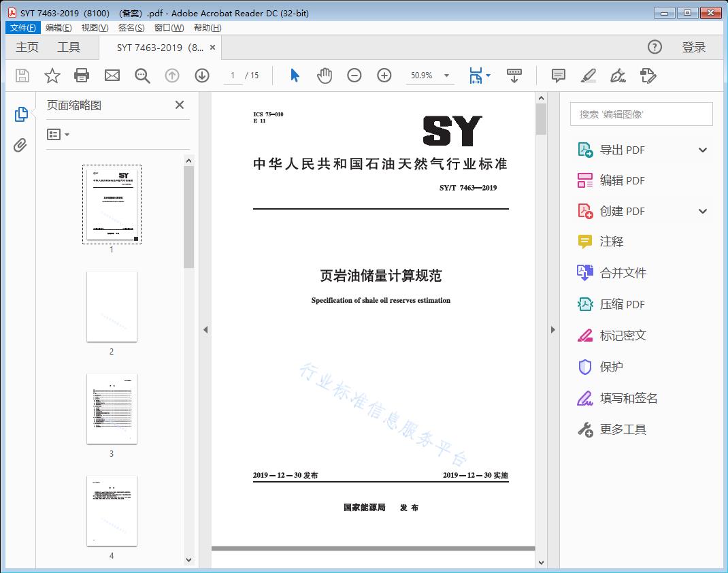Screen dimensions: 728x573
Task: Click the print file printer icon
Action: point(82,76)
